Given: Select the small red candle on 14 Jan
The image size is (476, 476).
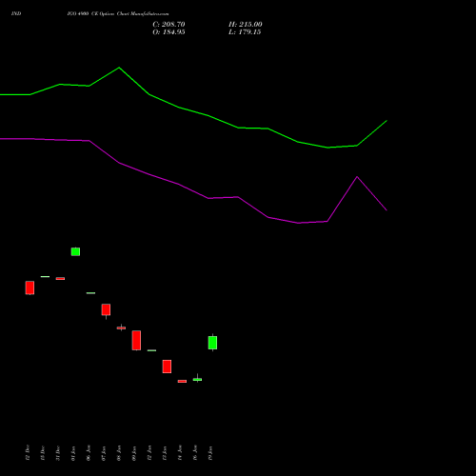Looking at the screenshot, I should (x=182, y=381).
